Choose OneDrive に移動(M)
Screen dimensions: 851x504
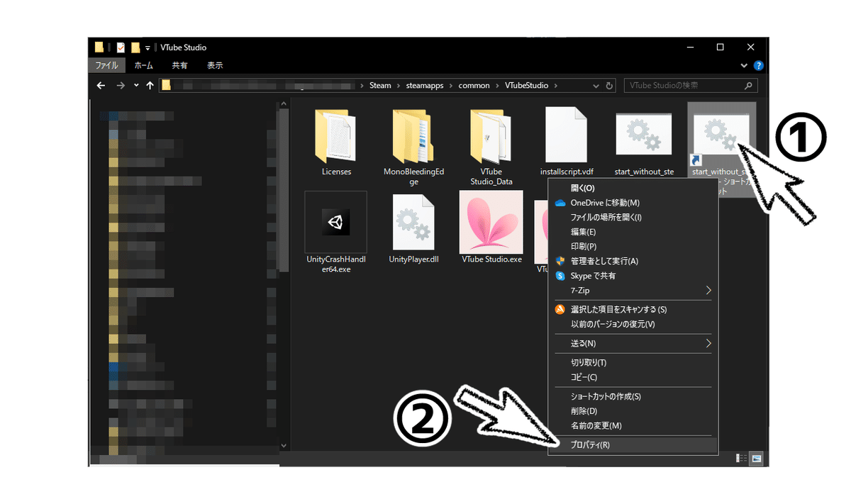tap(633, 203)
